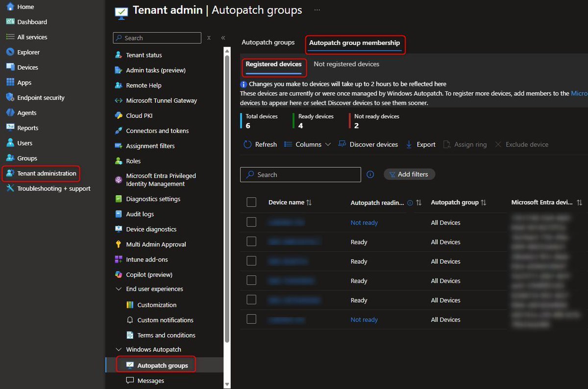588x389 pixels.
Task: Open the Columns dropdown in the toolbar
Action: tap(307, 144)
